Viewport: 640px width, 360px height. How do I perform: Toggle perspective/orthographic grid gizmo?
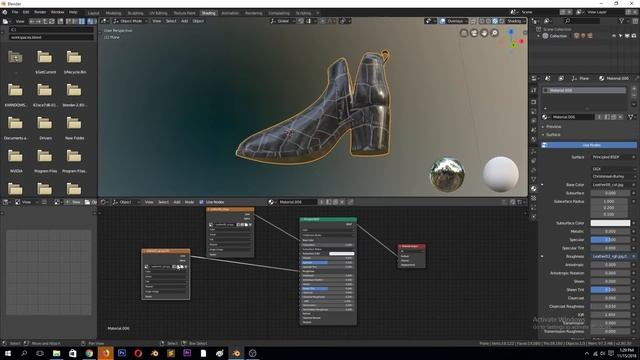(x=464, y=33)
